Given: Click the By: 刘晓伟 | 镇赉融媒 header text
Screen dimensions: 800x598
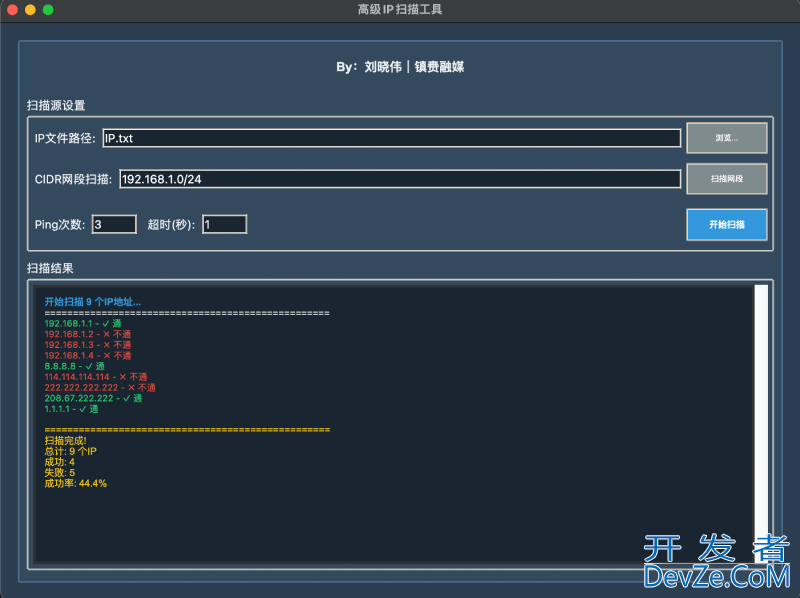Looking at the screenshot, I should [x=400, y=67].
